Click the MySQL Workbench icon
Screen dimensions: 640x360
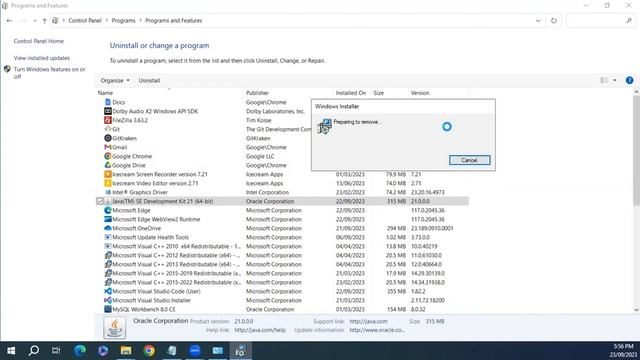[x=108, y=309]
